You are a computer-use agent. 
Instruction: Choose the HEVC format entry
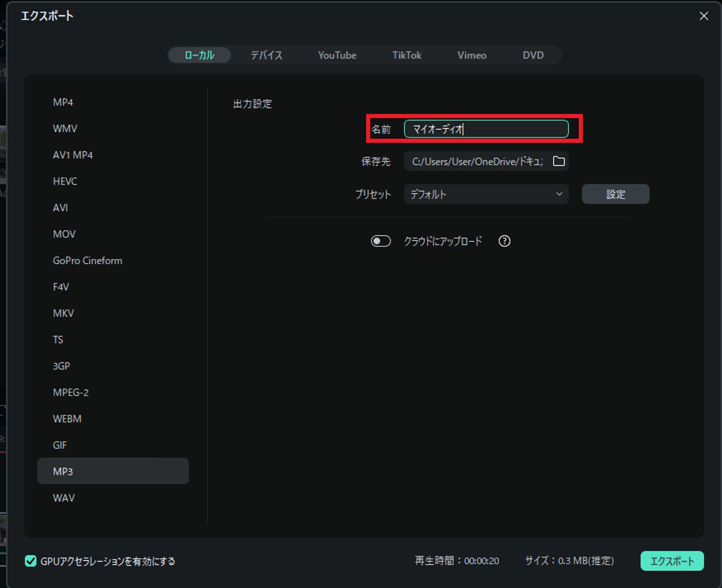click(65, 181)
